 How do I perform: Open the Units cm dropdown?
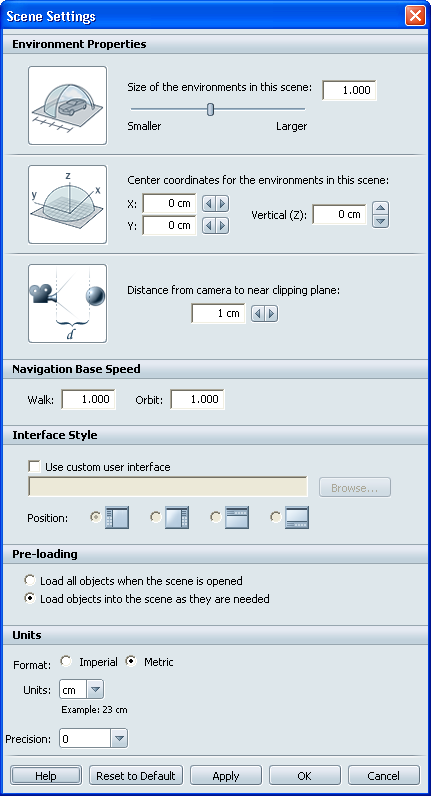point(96,690)
